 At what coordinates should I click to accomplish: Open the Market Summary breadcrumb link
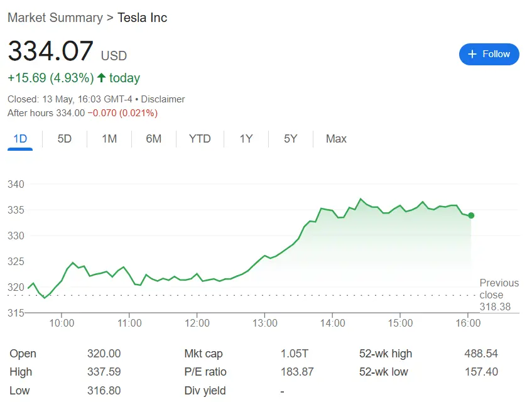[x=55, y=18]
